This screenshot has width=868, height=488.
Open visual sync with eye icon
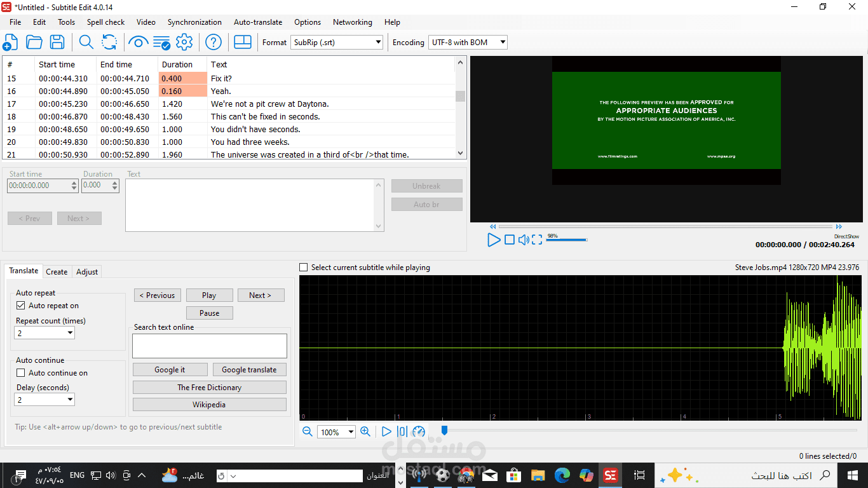[138, 43]
